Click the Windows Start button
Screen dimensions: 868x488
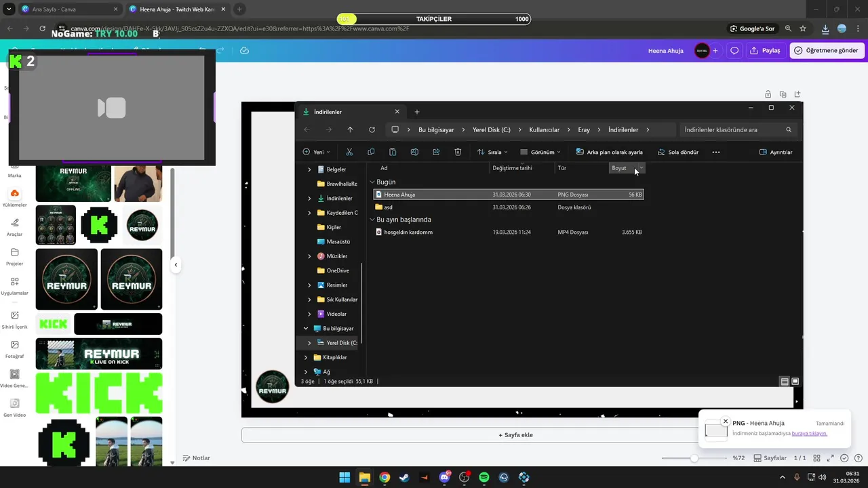click(x=344, y=477)
